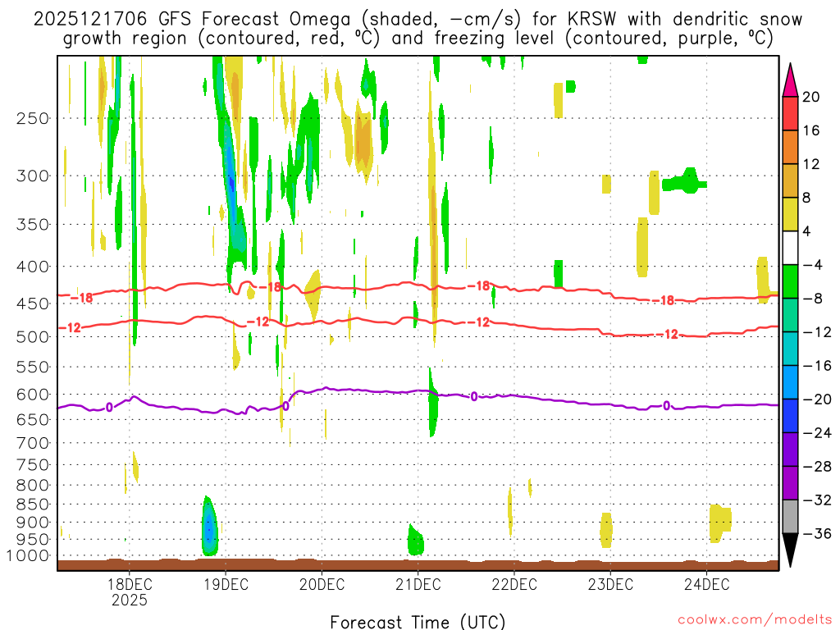
Task: Click the 950 pressure level label
Action: tap(33, 540)
